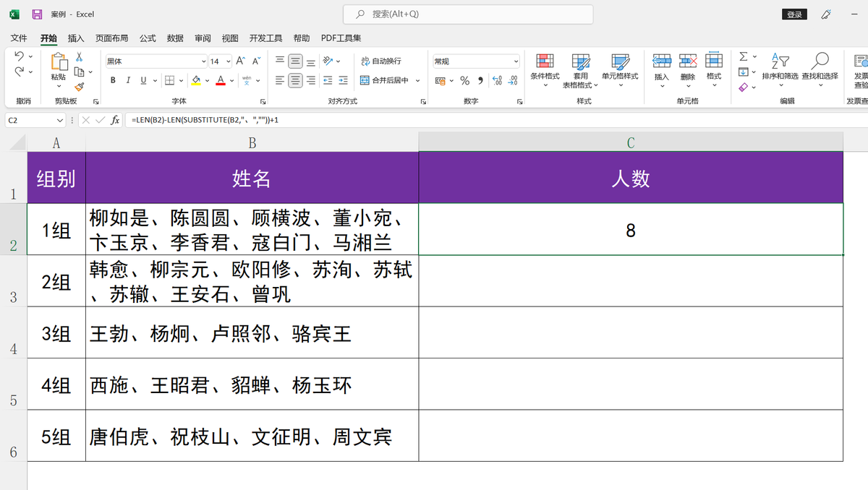
Task: Switch to the 页面布局 tab
Action: click(112, 38)
